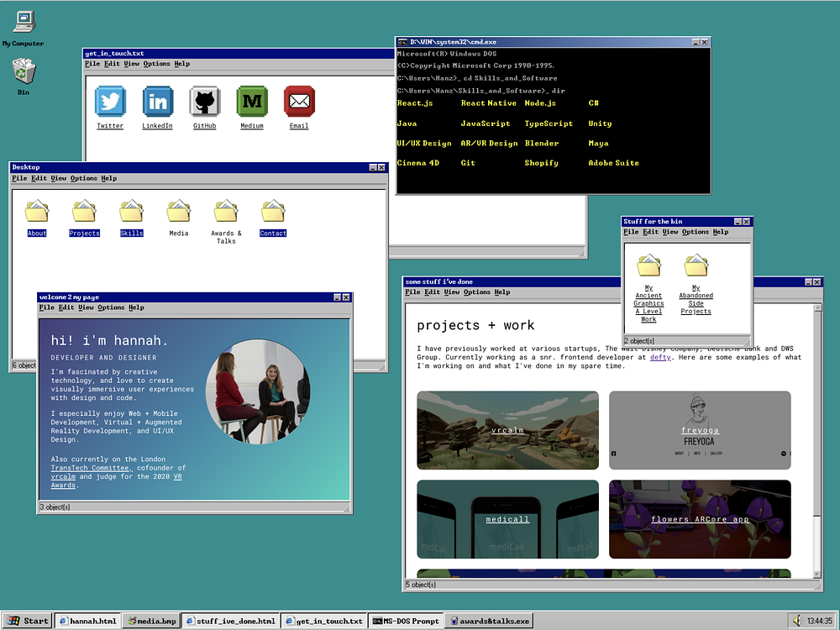Open the My Abandoned Side Projects folder
The height and width of the screenshot is (630, 840).
click(x=696, y=265)
